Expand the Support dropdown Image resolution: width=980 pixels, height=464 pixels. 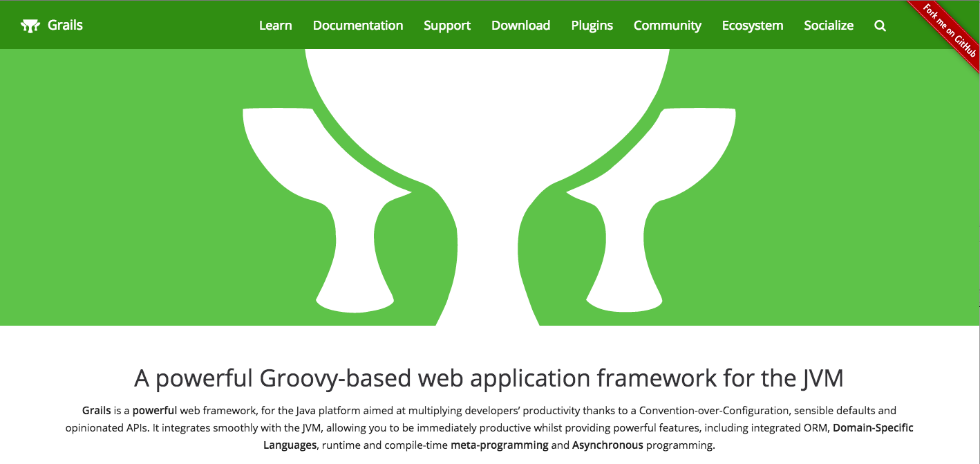446,26
